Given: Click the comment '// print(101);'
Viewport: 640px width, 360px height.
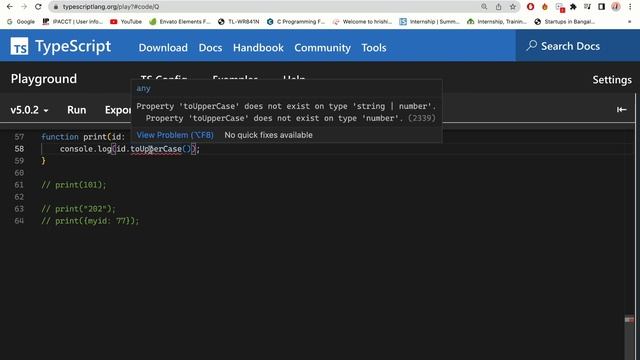Looking at the screenshot, I should [x=73, y=185].
